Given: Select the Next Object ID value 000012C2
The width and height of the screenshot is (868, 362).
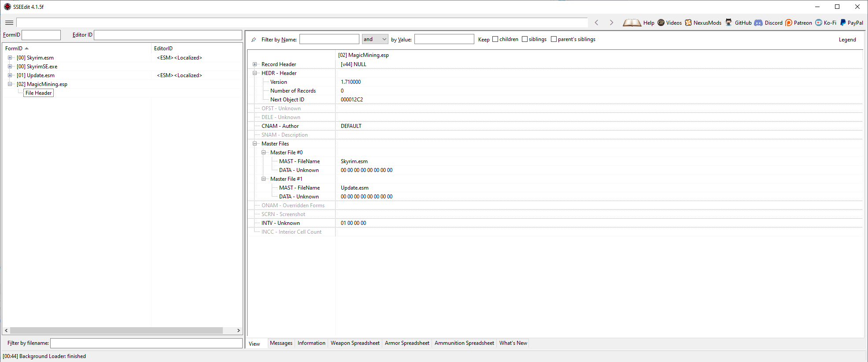Looking at the screenshot, I should (352, 100).
